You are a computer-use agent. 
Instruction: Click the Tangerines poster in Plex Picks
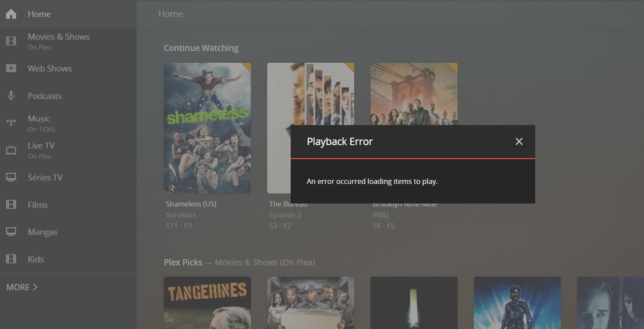(207, 303)
